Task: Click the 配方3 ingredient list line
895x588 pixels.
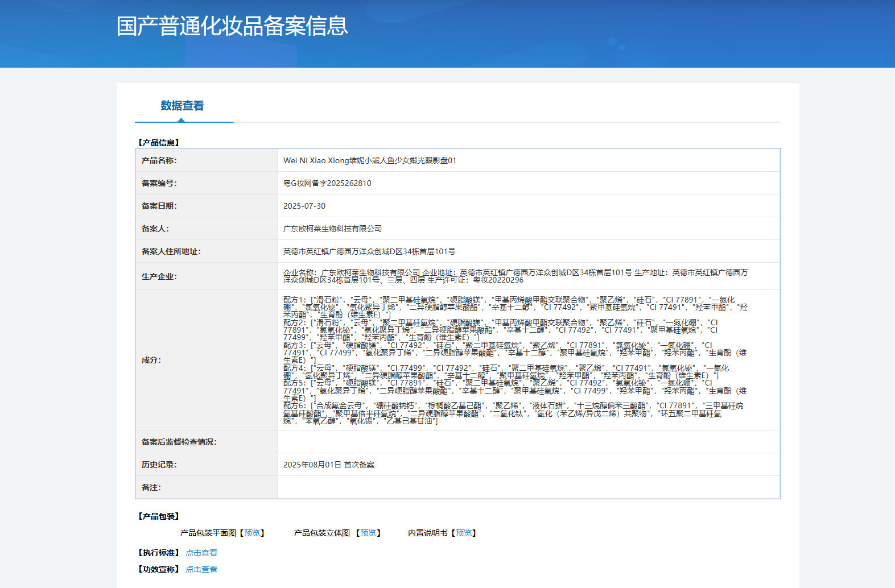Action: (515, 353)
